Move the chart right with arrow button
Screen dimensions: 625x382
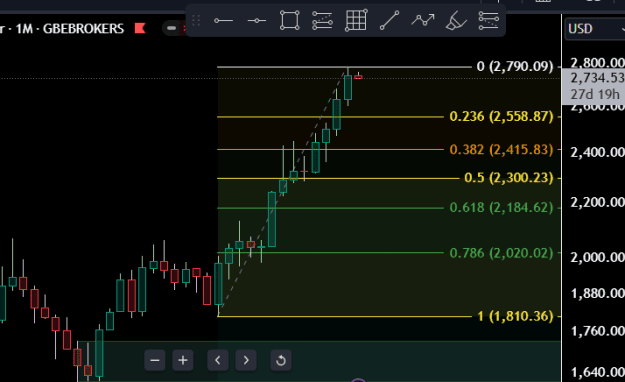click(246, 360)
